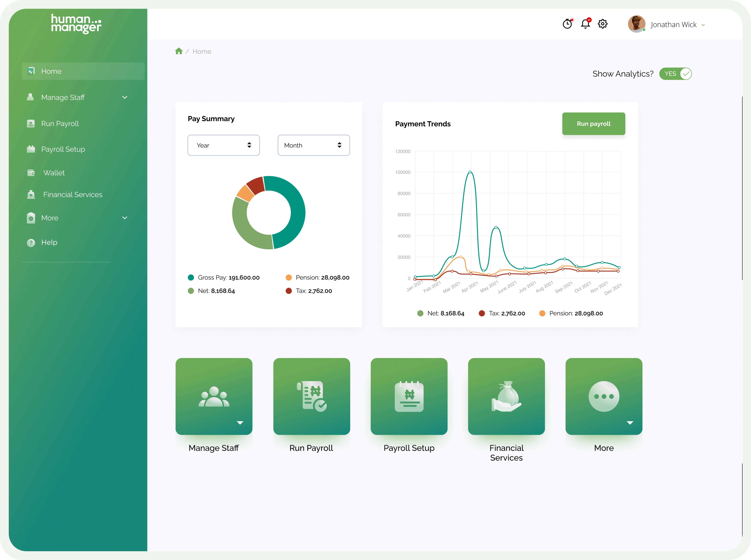Click the Run Payroll sidebar icon
751x560 pixels.
point(31,123)
